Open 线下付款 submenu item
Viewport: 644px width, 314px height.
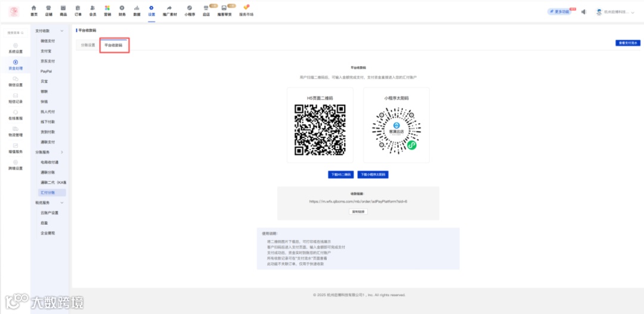(48, 122)
